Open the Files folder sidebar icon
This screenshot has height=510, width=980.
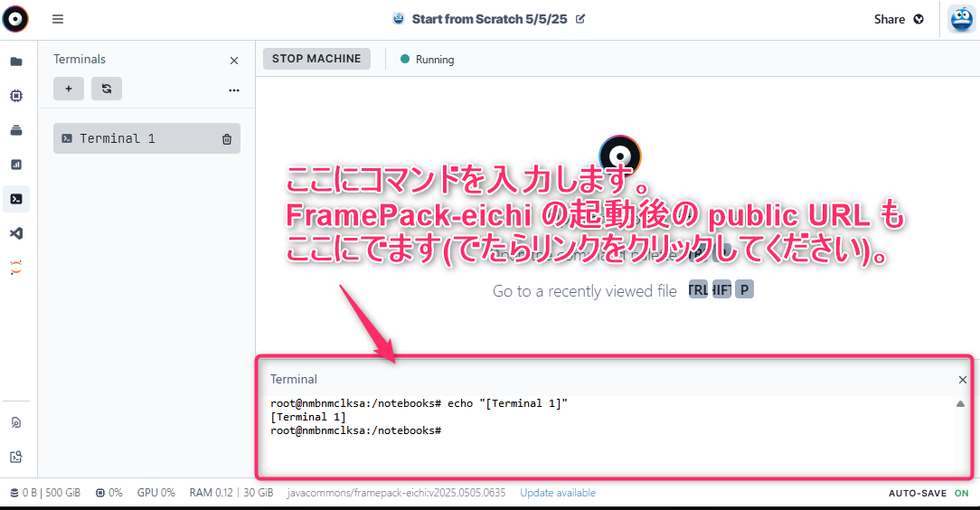pyautogui.click(x=16, y=61)
